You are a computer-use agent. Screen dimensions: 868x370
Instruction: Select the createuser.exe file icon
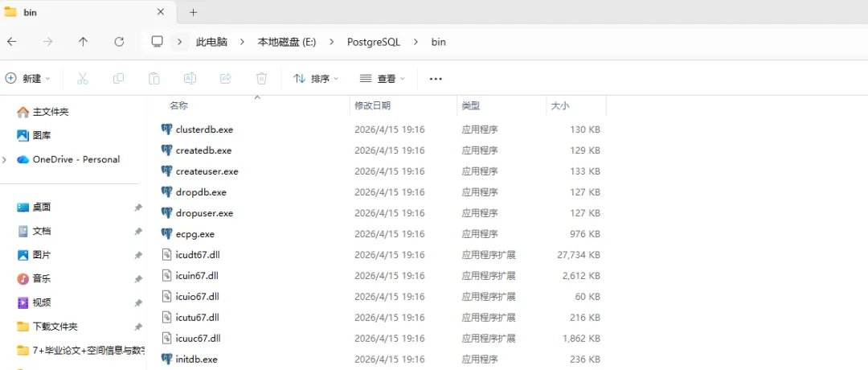pyautogui.click(x=166, y=171)
